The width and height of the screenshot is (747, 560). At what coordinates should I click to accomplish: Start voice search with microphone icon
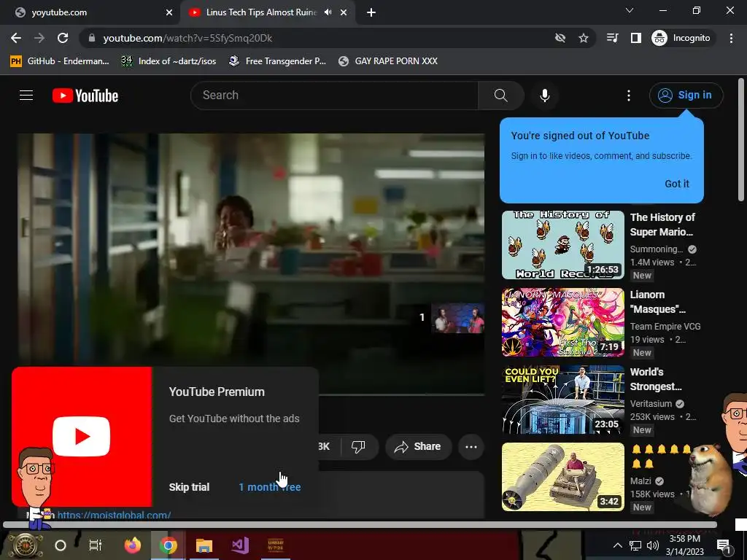544,96
